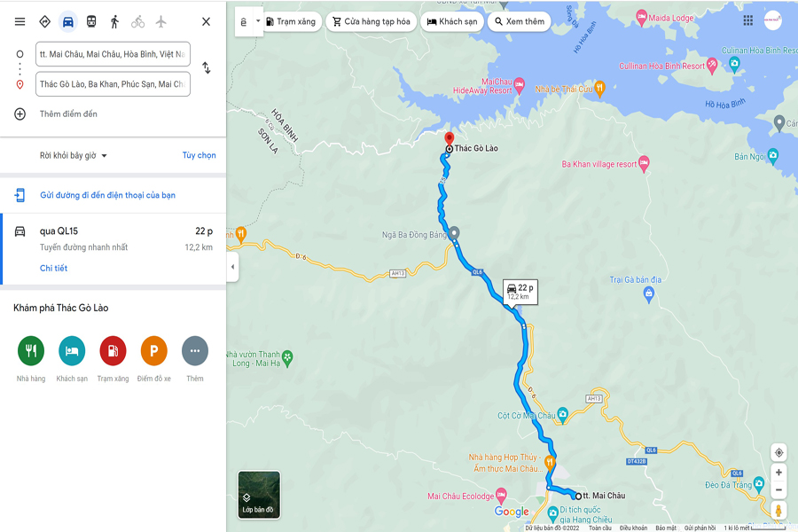This screenshot has width=798, height=532.
Task: Show your current location on the map
Action: click(778, 452)
